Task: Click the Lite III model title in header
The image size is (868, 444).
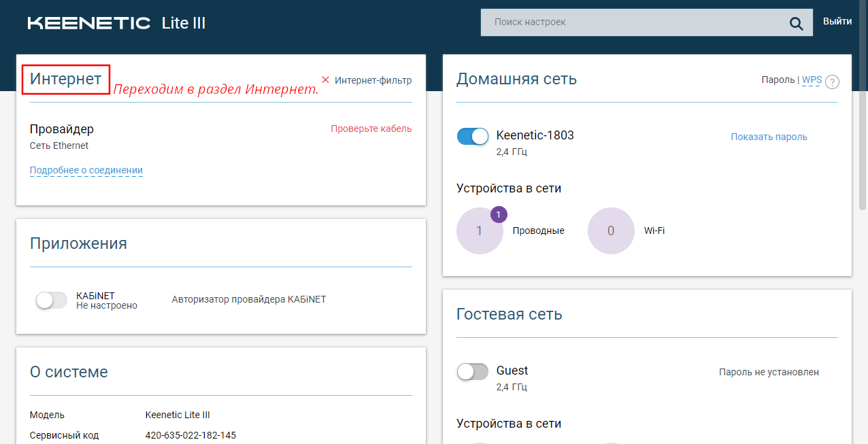Action: click(184, 23)
